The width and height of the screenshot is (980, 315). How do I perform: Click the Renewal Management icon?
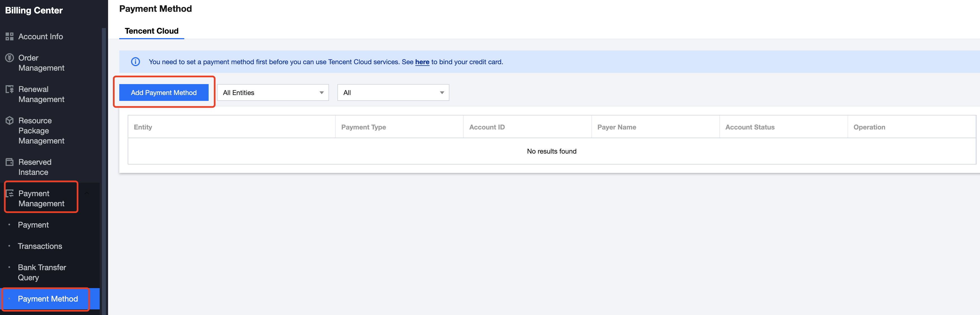click(x=10, y=89)
